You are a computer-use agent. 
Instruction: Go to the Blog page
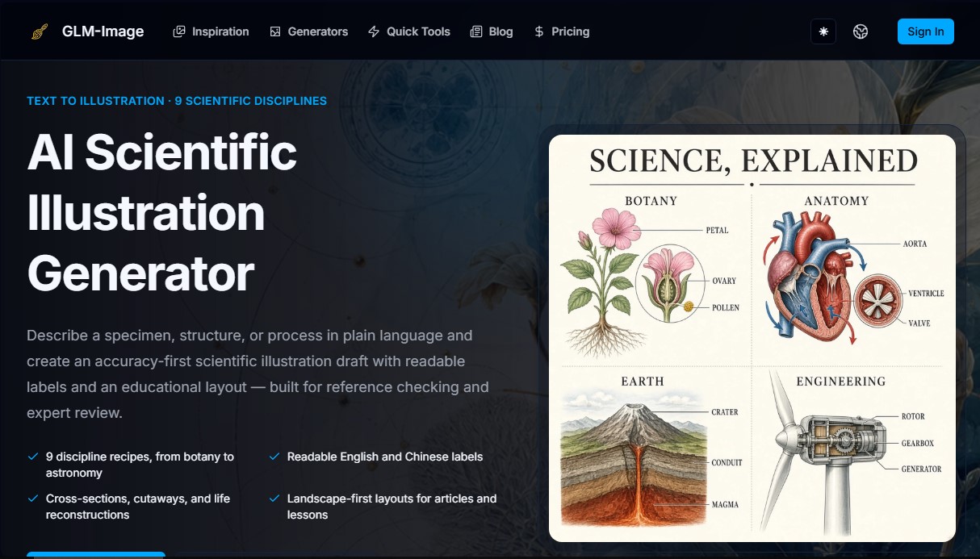[x=492, y=31]
